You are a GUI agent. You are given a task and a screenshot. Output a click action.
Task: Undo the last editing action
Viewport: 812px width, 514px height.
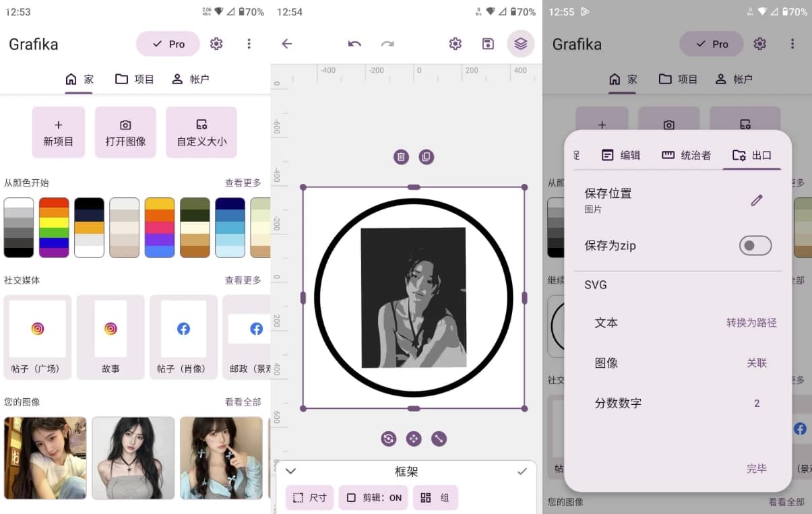354,43
